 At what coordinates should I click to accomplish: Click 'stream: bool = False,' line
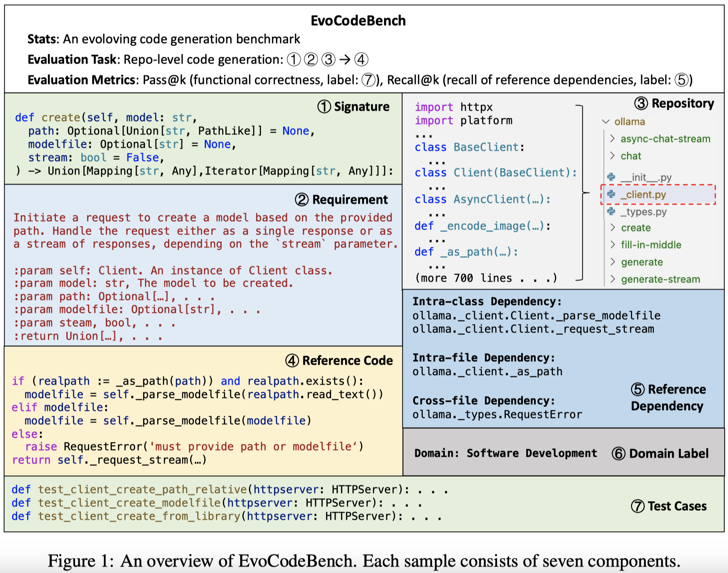click(96, 158)
